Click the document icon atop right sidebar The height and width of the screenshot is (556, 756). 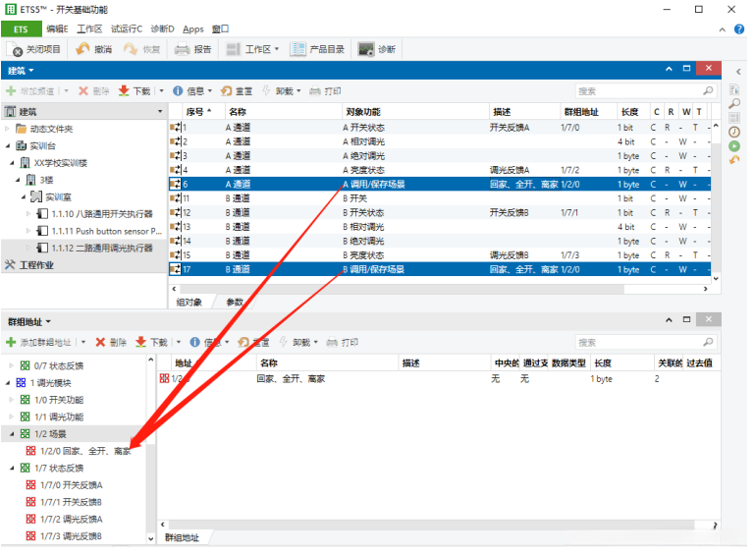(x=734, y=89)
